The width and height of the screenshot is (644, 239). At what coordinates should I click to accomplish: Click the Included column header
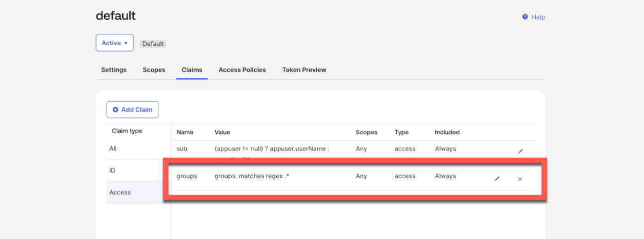[x=447, y=132]
